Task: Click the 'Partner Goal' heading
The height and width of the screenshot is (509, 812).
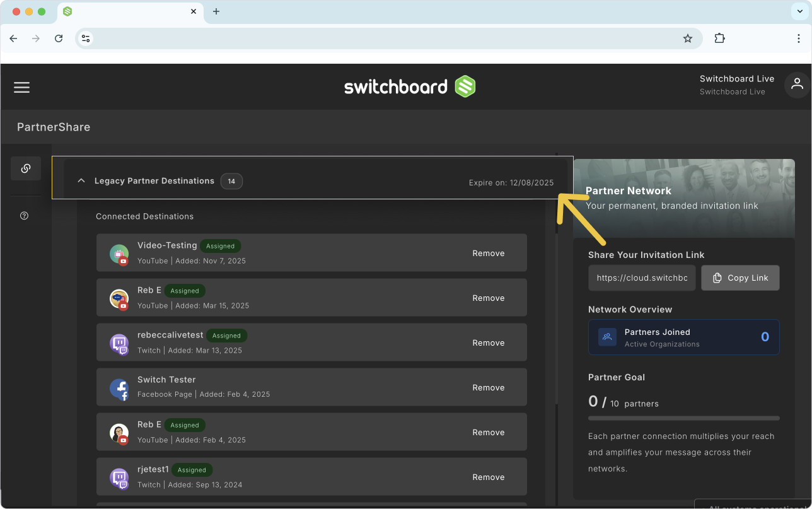Action: [617, 377]
